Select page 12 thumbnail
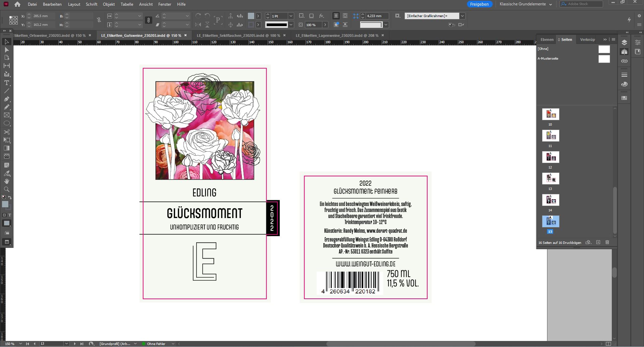This screenshot has width=644, height=347. (x=550, y=157)
